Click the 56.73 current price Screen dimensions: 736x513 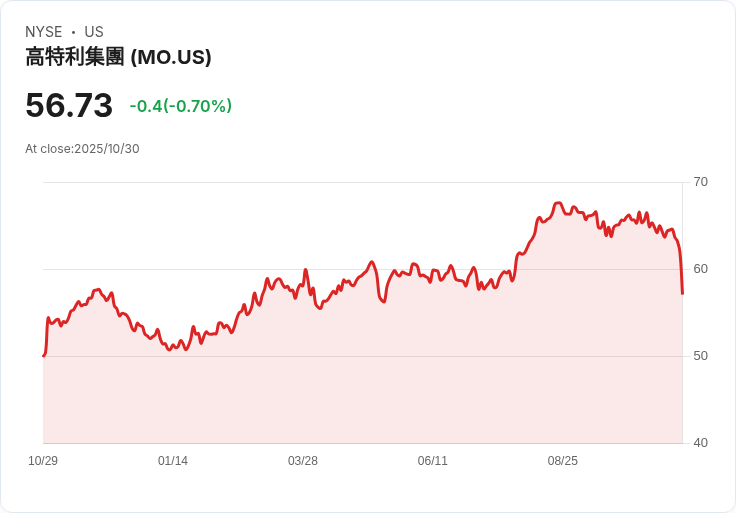(69, 106)
